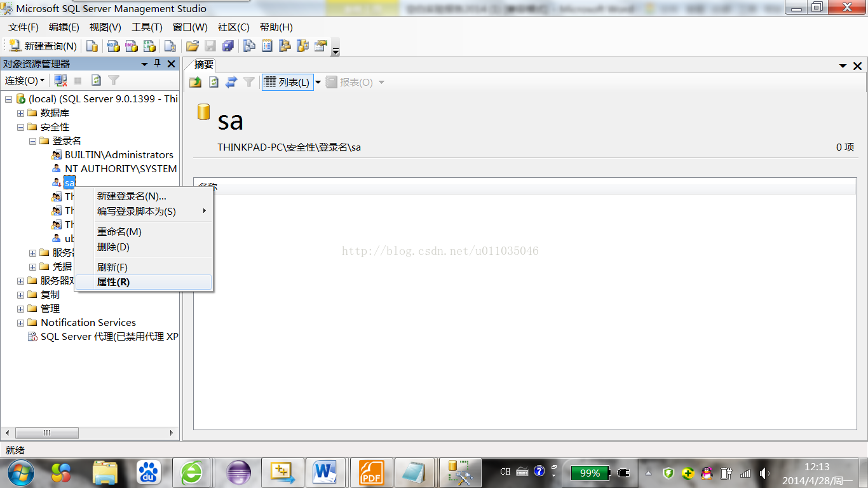Open the 工具(T) menu
This screenshot has height=488, width=868.
coord(147,27)
